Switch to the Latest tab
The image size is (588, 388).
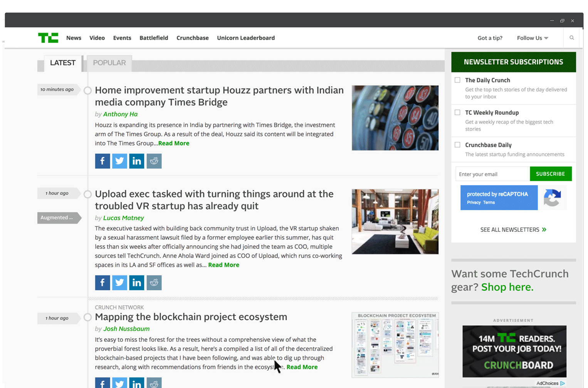63,63
